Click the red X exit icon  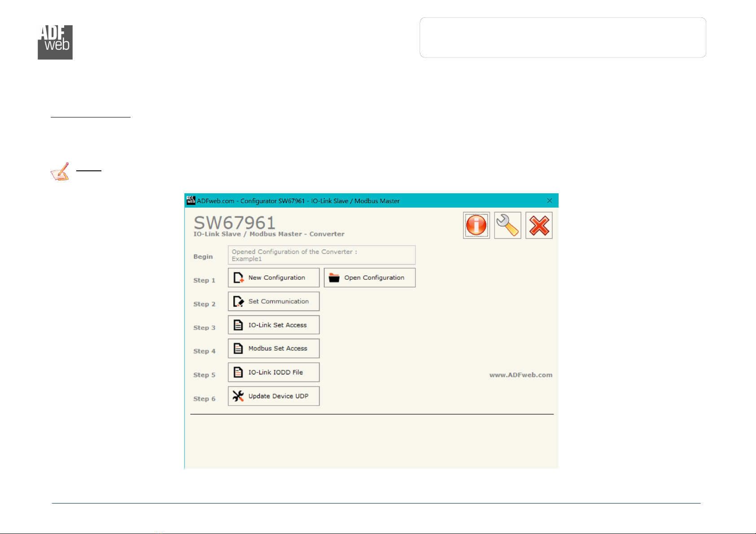coord(539,225)
